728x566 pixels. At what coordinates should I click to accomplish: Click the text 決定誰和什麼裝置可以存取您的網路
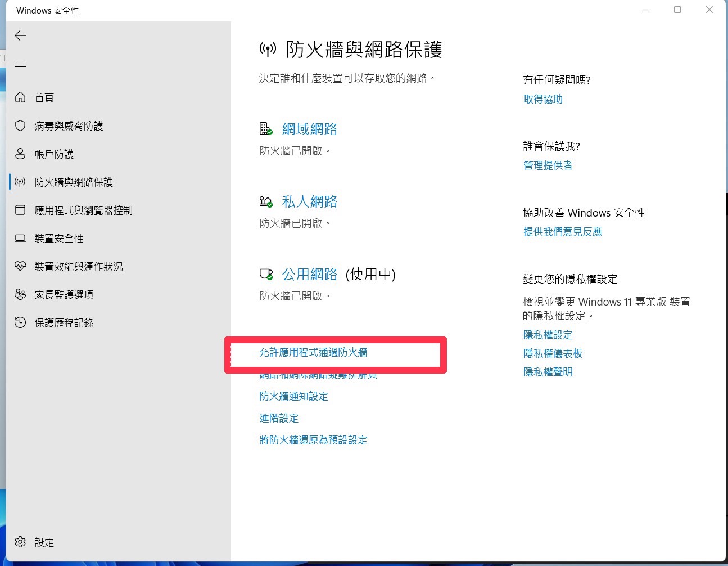tap(347, 78)
